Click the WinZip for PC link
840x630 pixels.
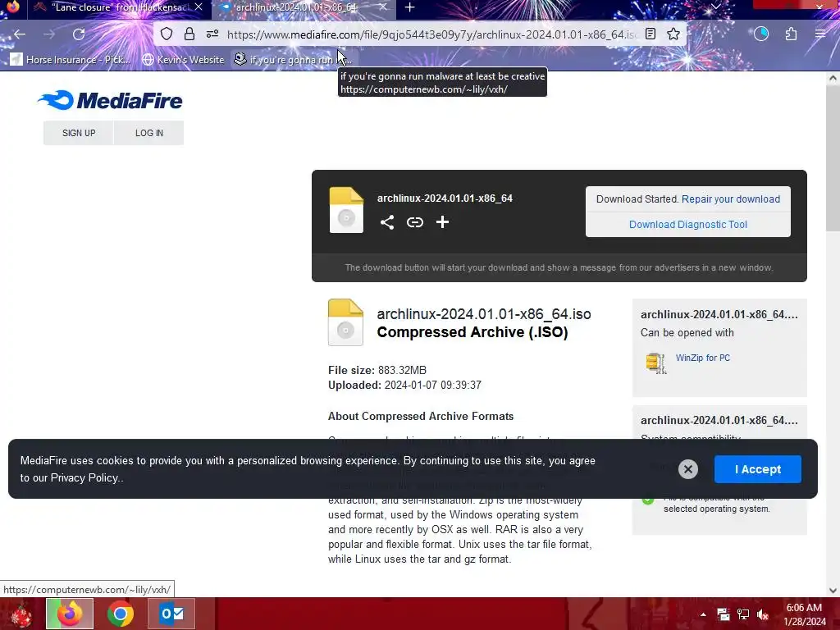[x=703, y=358]
